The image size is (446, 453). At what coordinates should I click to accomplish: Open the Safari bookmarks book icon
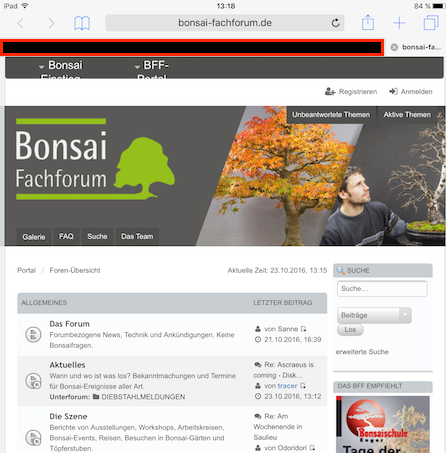point(82,23)
